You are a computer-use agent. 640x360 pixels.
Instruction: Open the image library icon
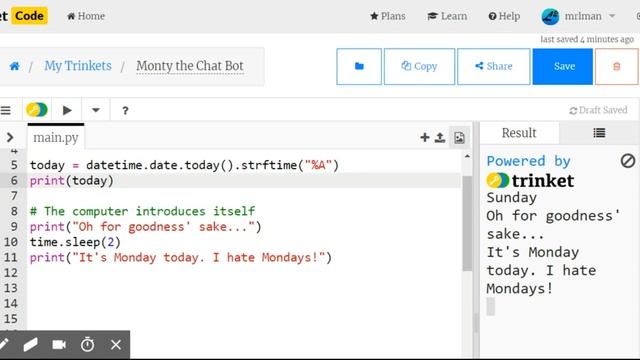[459, 138]
